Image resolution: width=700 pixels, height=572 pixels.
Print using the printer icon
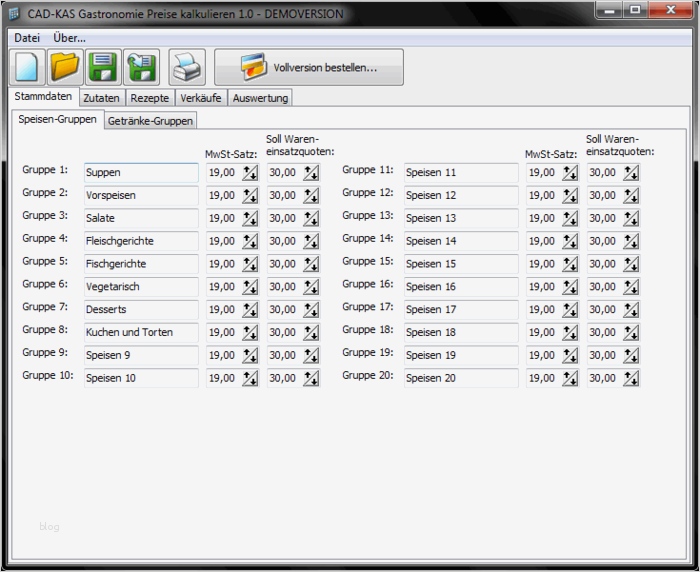tap(187, 67)
